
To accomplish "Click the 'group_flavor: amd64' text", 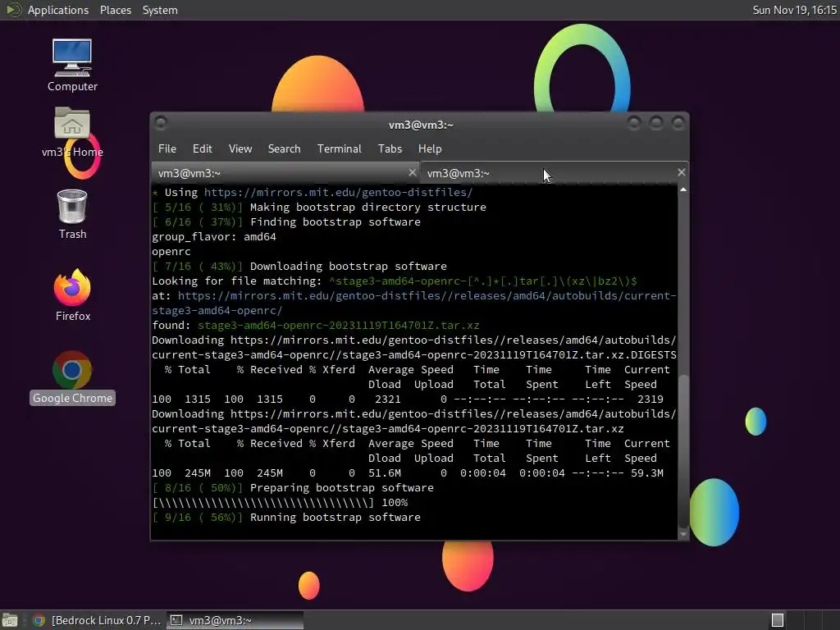I will pyautogui.click(x=214, y=237).
